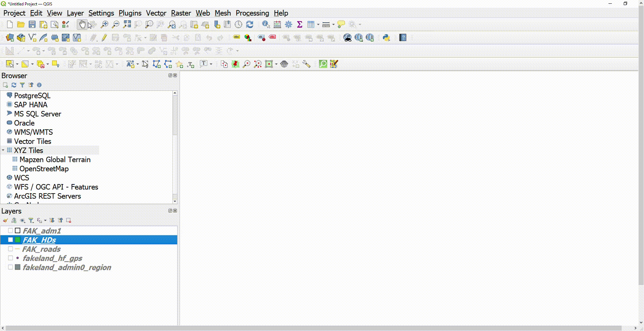Collapse the XYZ Tiles tree node
This screenshot has width=644, height=331.
click(3, 150)
